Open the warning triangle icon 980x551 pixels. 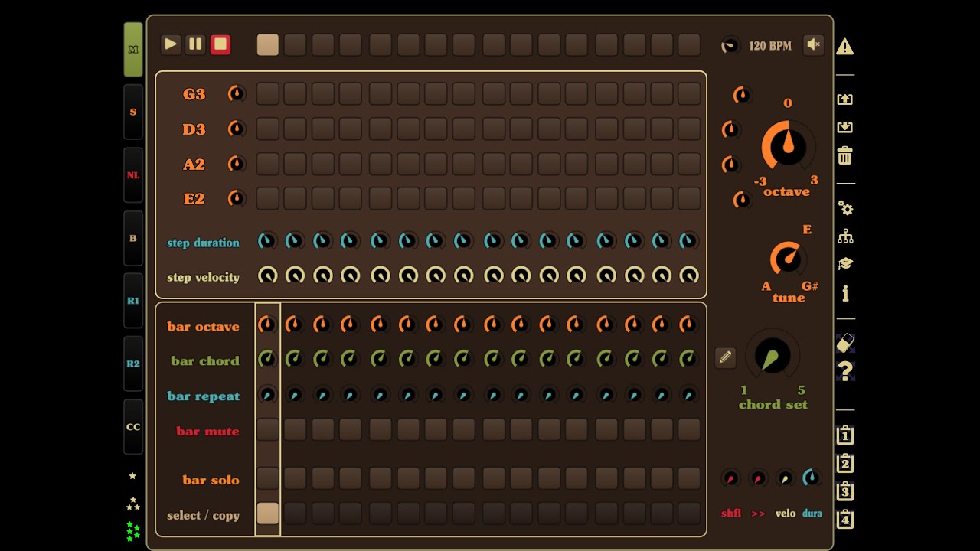point(845,47)
